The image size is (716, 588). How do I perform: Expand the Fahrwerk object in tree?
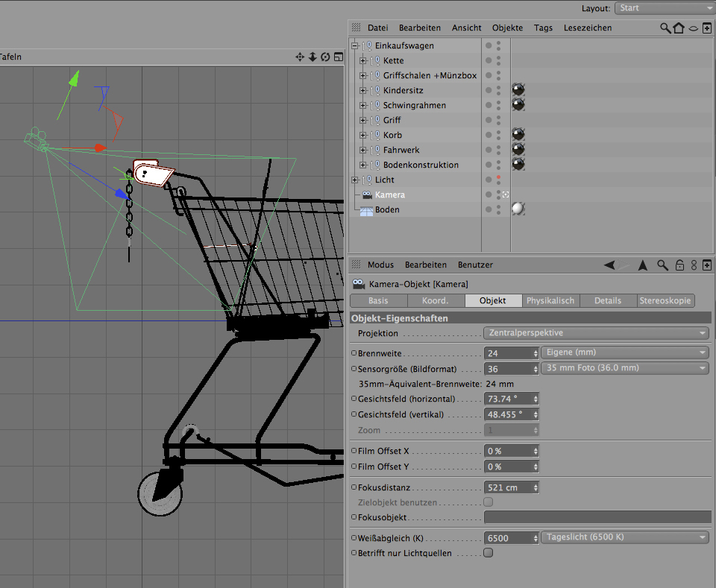coord(363,150)
